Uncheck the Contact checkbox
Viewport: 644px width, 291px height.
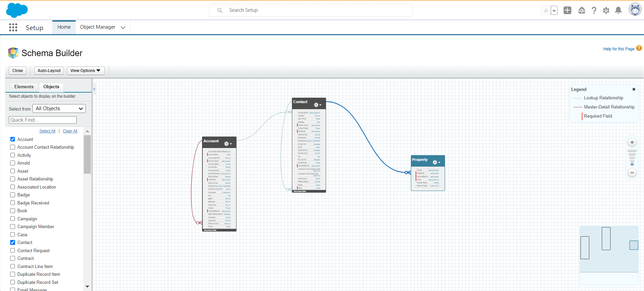point(13,242)
